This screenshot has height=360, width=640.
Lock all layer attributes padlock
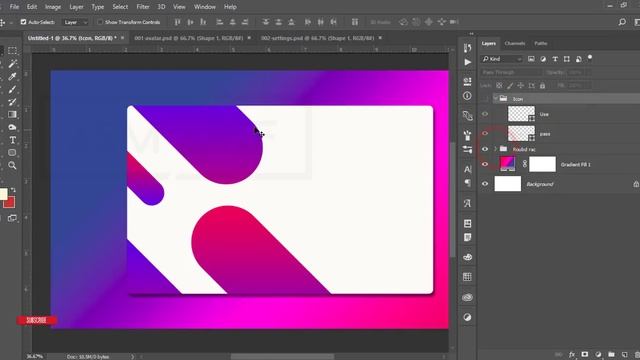(x=542, y=86)
